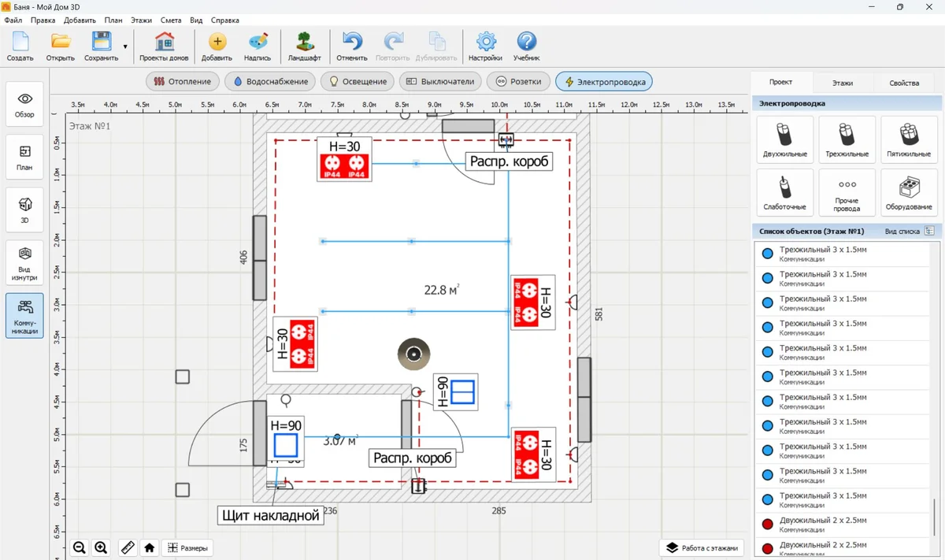Toggle the Размеры dimensions display
Image resolution: width=945 pixels, height=560 pixels.
pos(187,547)
